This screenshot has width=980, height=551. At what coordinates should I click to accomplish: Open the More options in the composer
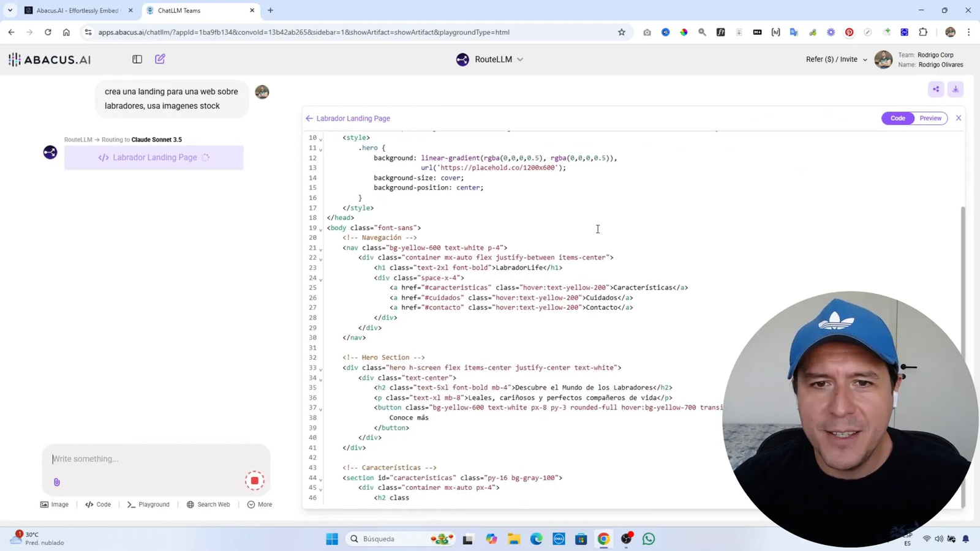tap(260, 504)
